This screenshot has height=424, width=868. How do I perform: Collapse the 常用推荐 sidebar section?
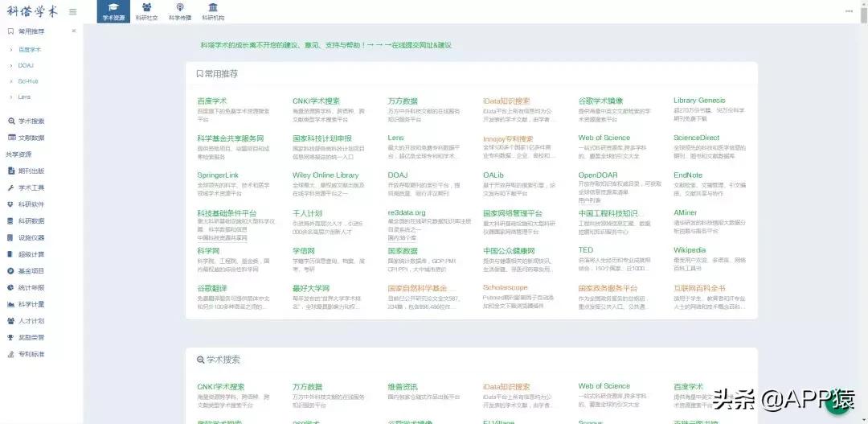(x=74, y=31)
